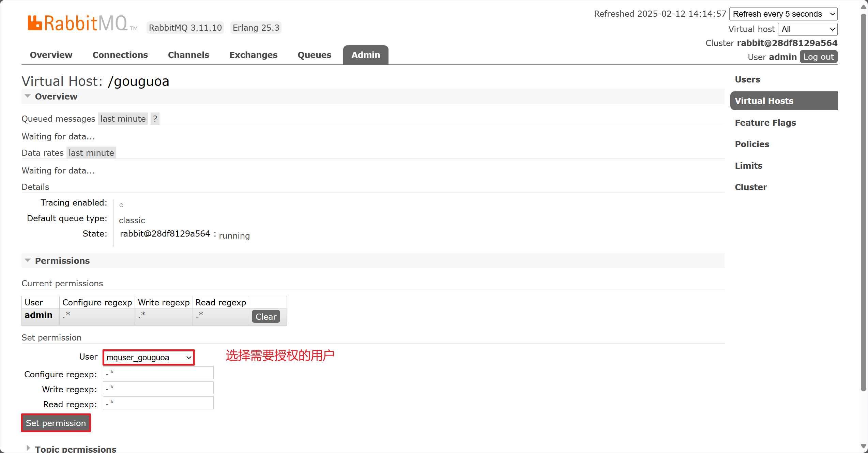Collapse the Overview section triangle
The image size is (868, 453).
[x=28, y=96]
